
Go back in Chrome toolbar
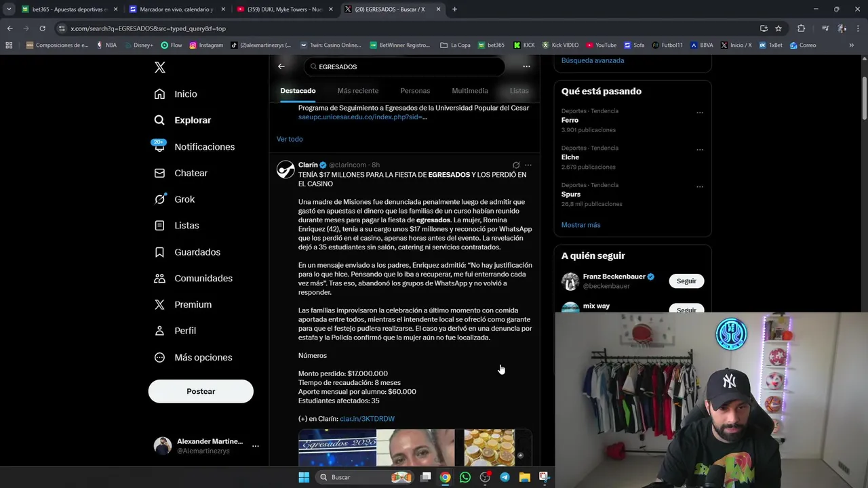coord(9,28)
